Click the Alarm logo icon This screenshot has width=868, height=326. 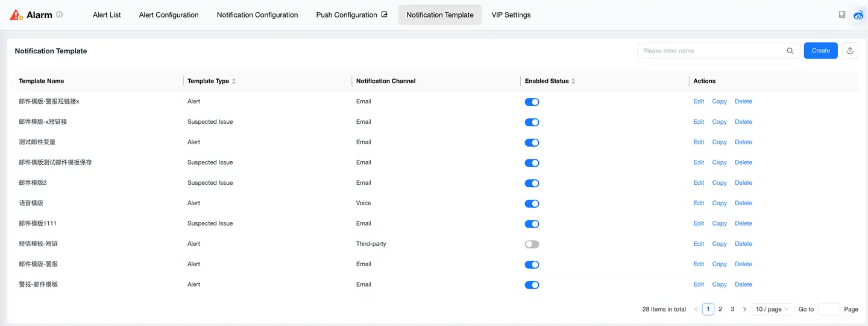pos(16,15)
